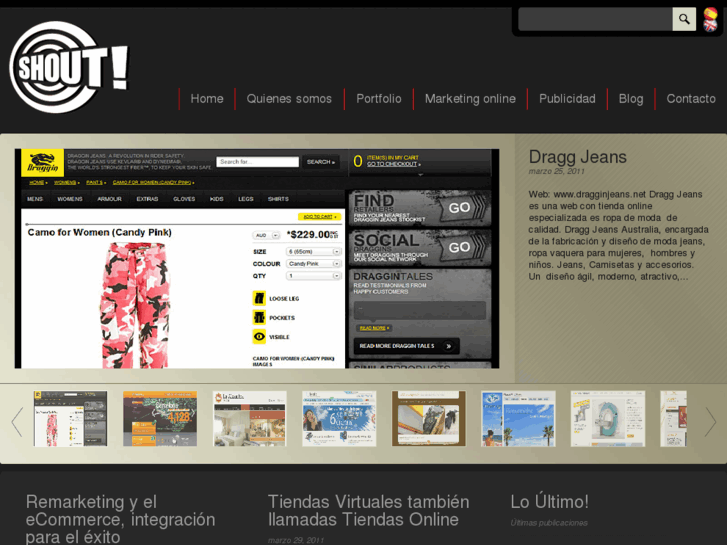Select the pink camo pants thumbnail
727x545 pixels.
pyautogui.click(x=70, y=418)
